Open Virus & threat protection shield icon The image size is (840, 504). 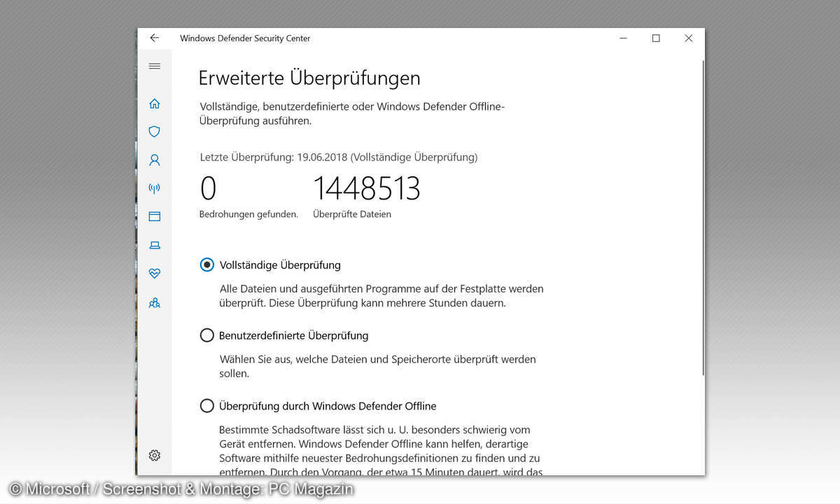(155, 132)
